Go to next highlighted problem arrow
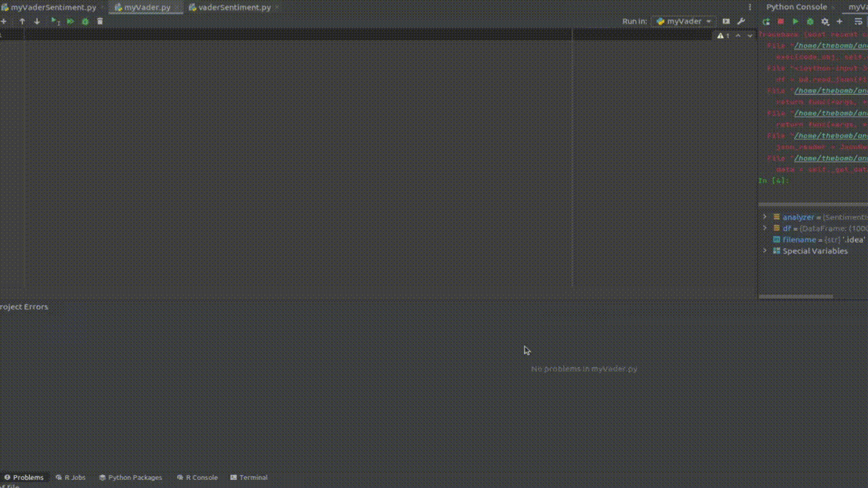This screenshot has height=488, width=868. [x=749, y=35]
